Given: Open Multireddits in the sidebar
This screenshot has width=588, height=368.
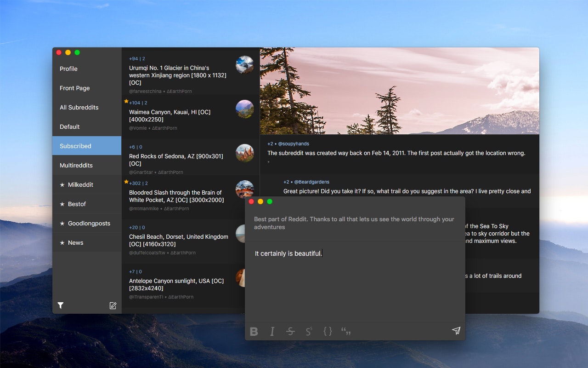Looking at the screenshot, I should pyautogui.click(x=87, y=165).
